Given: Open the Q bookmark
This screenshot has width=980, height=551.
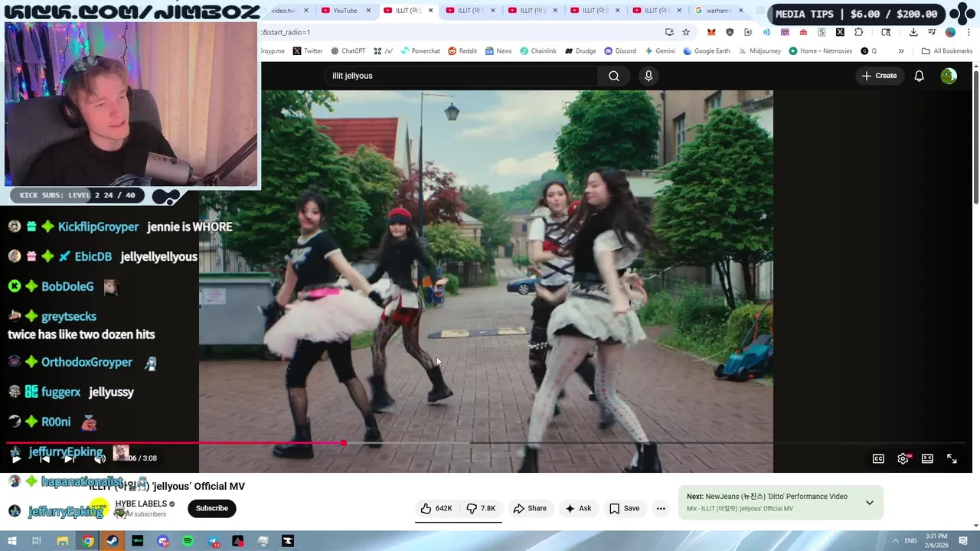Looking at the screenshot, I should (869, 51).
